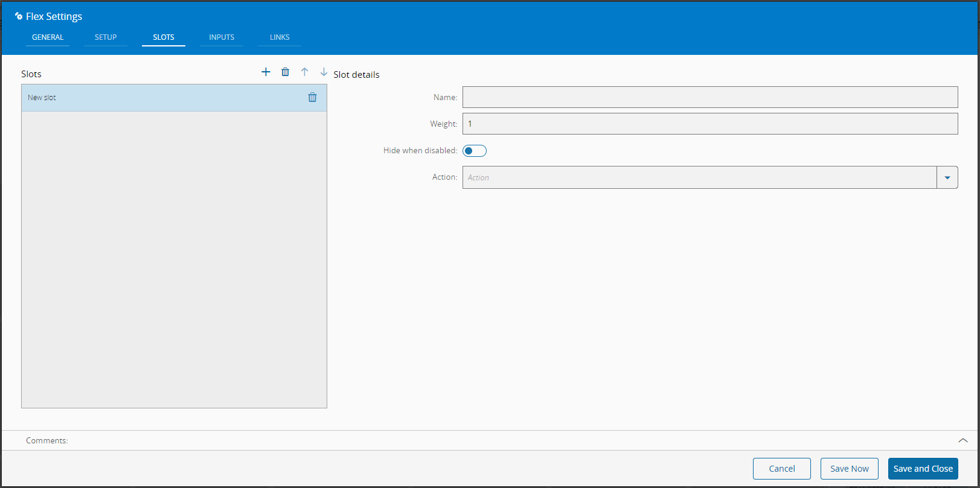
Task: Add a new slot with plus icon
Action: pos(266,72)
